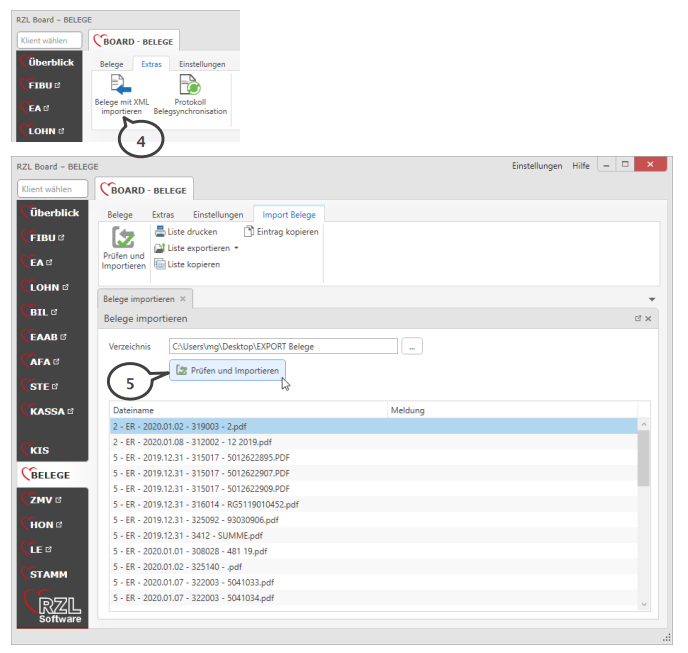Click the Verzeichnis path input field
Screen dimensions: 688x653
click(283, 346)
